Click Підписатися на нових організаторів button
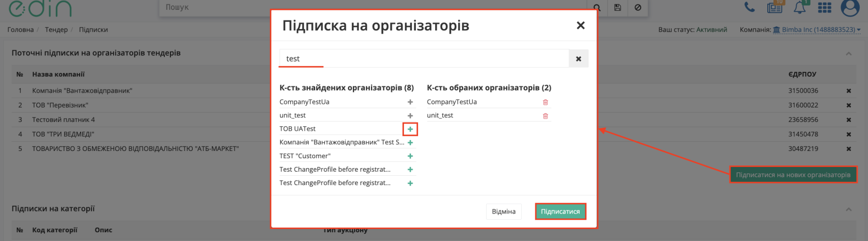This screenshot has height=241, width=868. [x=793, y=175]
